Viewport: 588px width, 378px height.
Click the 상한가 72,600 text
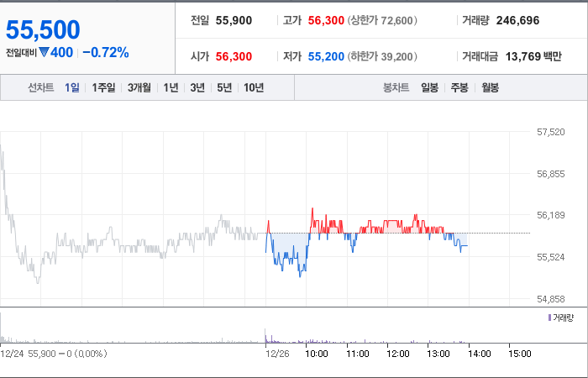(x=382, y=20)
